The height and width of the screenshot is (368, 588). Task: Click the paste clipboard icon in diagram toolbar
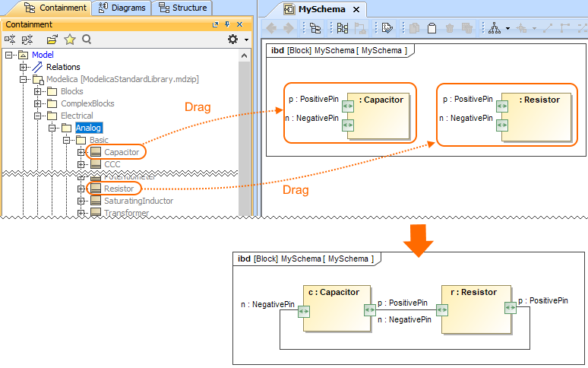[431, 28]
